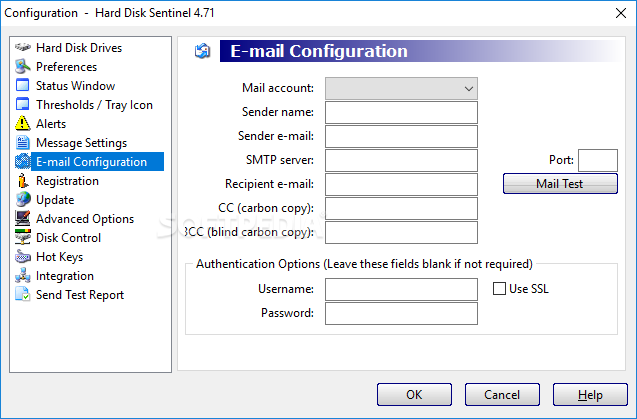Select Integration in sidebar

coord(65,276)
